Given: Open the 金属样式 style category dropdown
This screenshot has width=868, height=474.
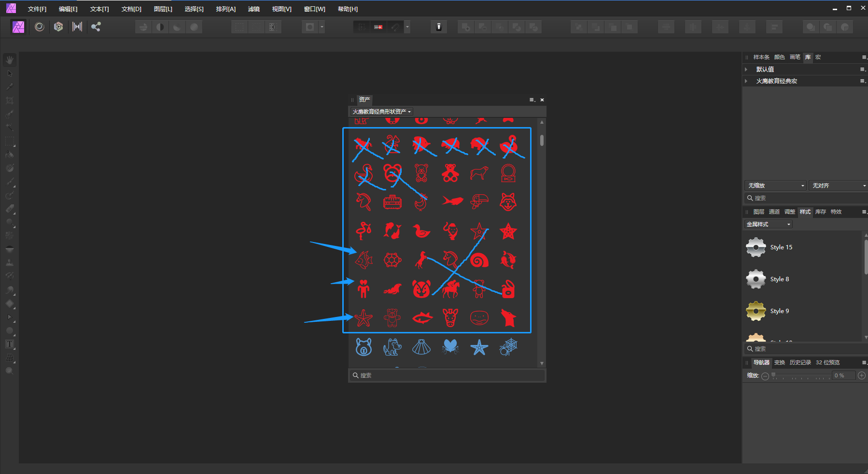Looking at the screenshot, I should [x=768, y=224].
